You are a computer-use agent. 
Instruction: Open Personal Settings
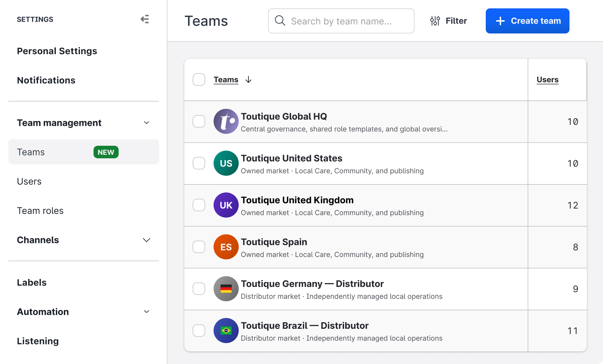pyautogui.click(x=57, y=51)
